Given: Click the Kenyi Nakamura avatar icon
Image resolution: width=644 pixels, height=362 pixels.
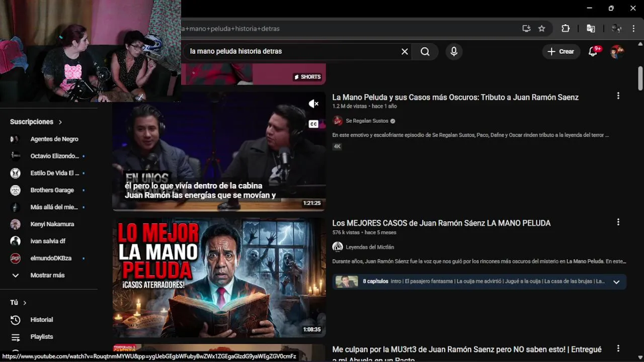Looking at the screenshot, I should pos(16,224).
